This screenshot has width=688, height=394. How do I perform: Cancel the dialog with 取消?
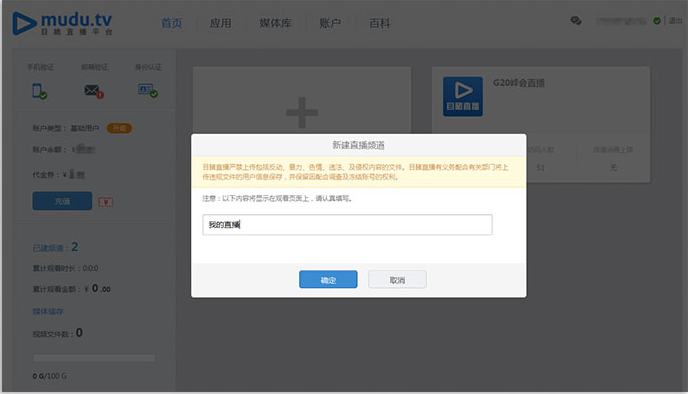pyautogui.click(x=397, y=279)
